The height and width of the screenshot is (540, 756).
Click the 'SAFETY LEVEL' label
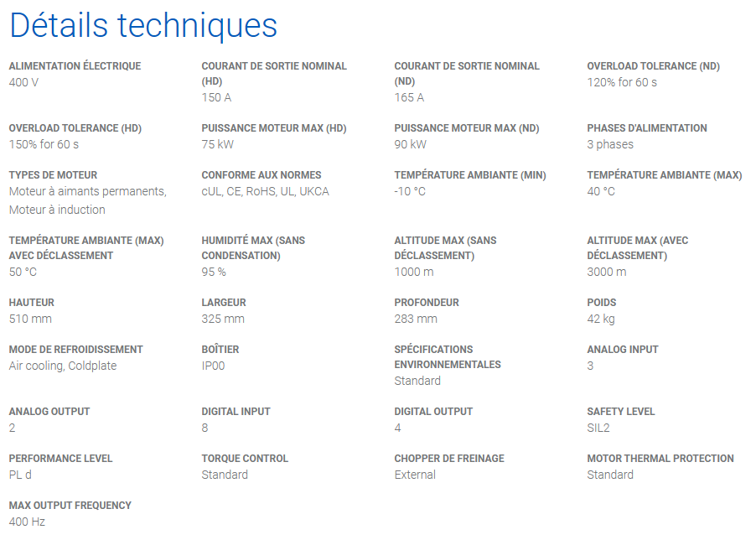pos(620,412)
